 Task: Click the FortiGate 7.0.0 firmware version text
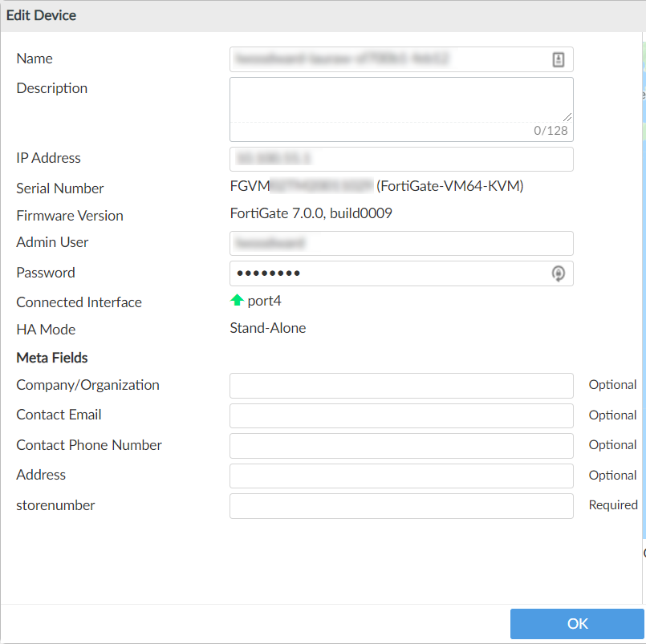(311, 214)
